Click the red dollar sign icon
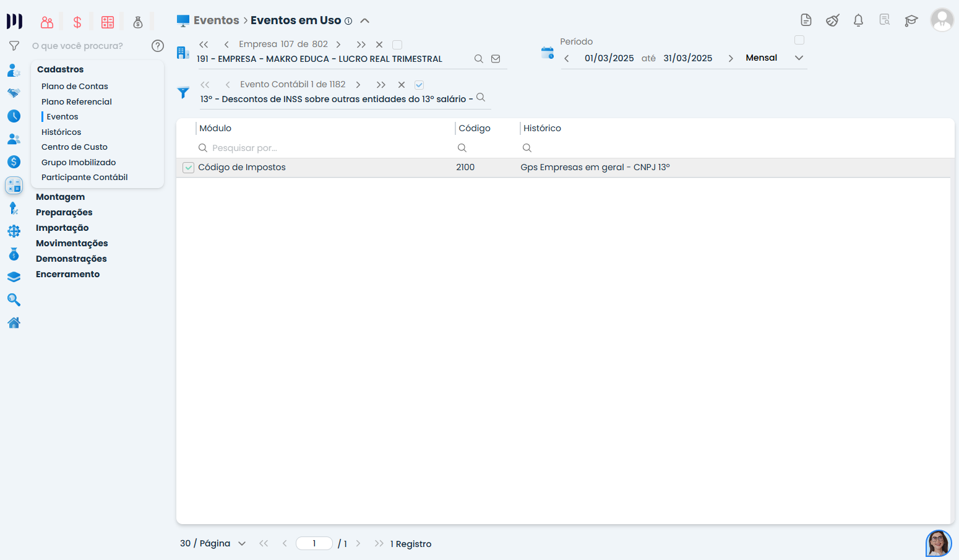The height and width of the screenshot is (560, 959). tap(77, 23)
